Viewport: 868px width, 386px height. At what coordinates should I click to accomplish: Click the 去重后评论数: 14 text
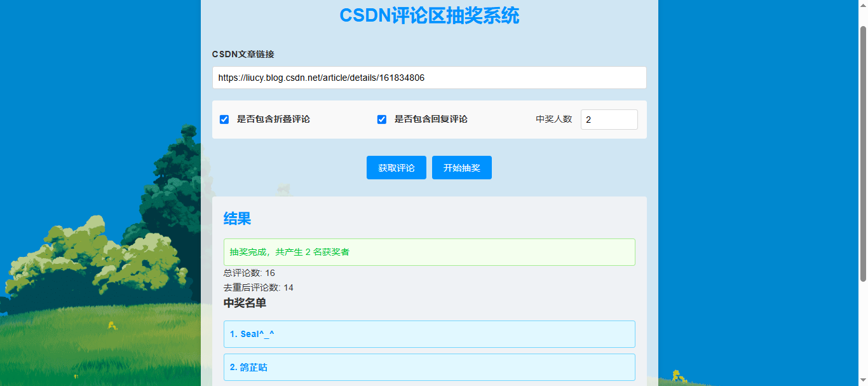coord(259,288)
